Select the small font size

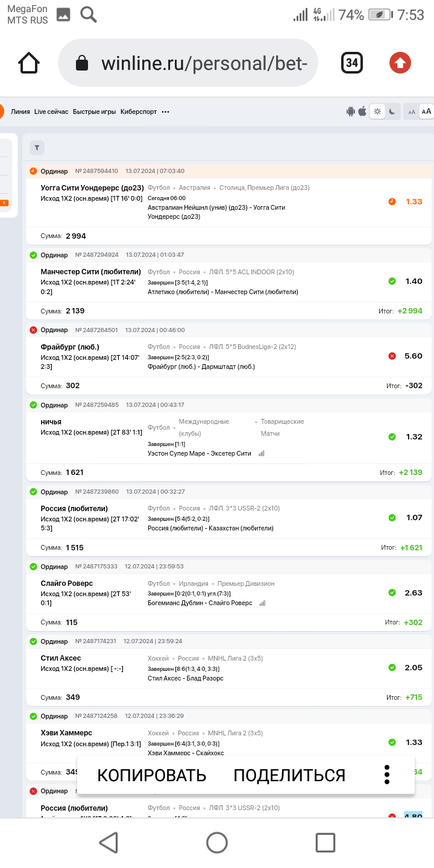tap(412, 112)
